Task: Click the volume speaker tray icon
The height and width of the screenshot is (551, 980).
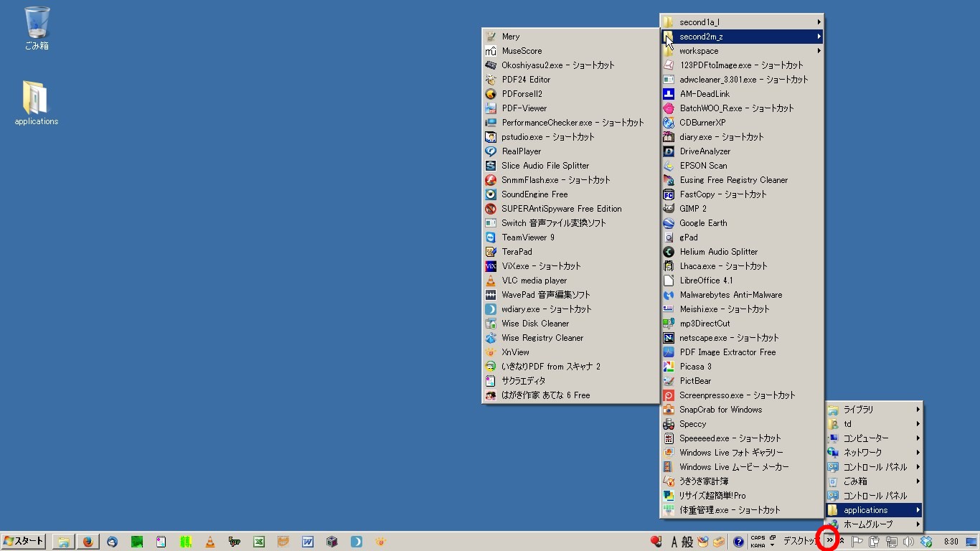Action: 908,542
